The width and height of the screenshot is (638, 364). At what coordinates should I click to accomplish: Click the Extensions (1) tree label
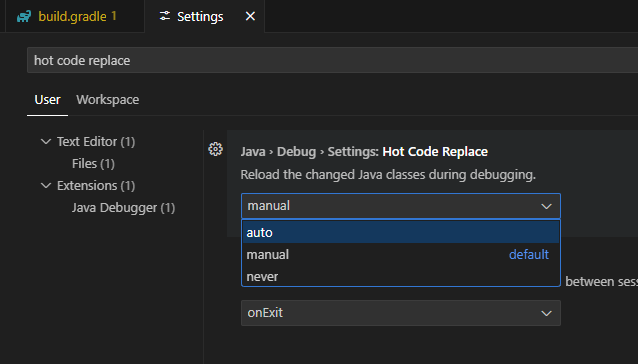96,185
